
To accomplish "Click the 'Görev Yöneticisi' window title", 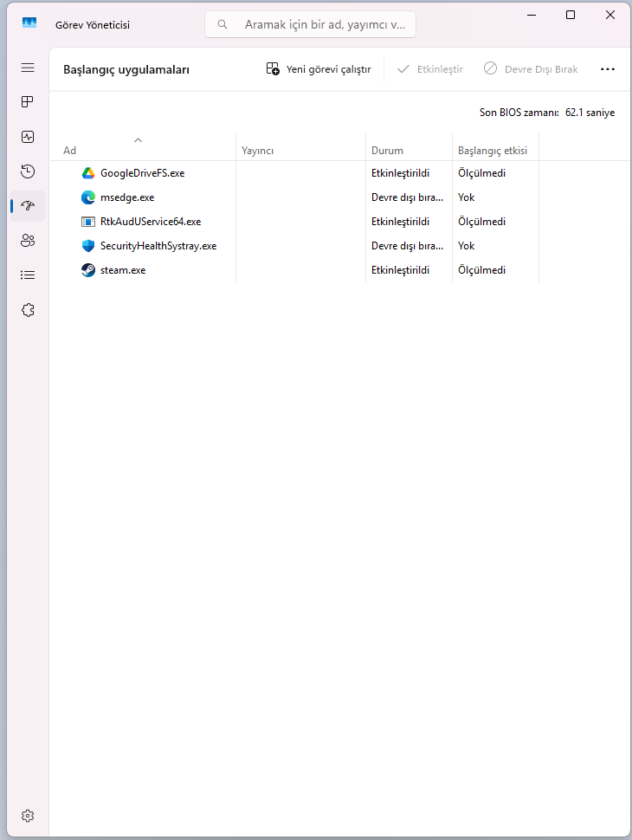I will click(92, 24).
